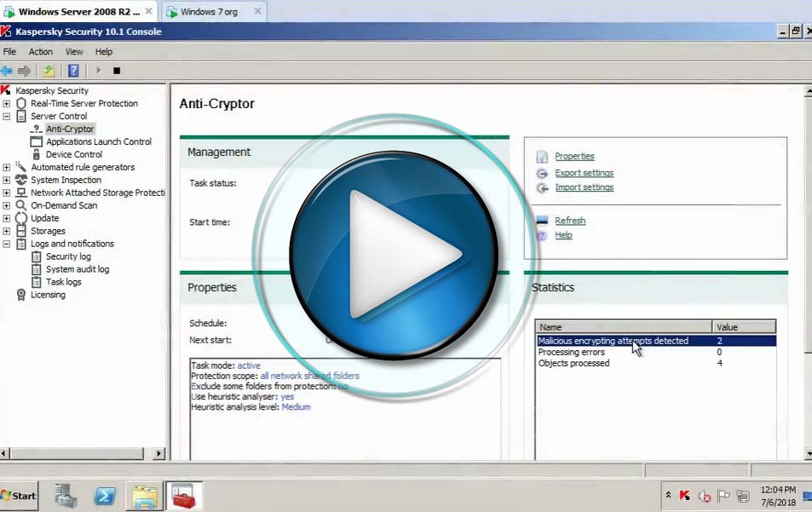This screenshot has width=812, height=512.
Task: Click the up-one-level folder toolbar icon
Action: (49, 71)
